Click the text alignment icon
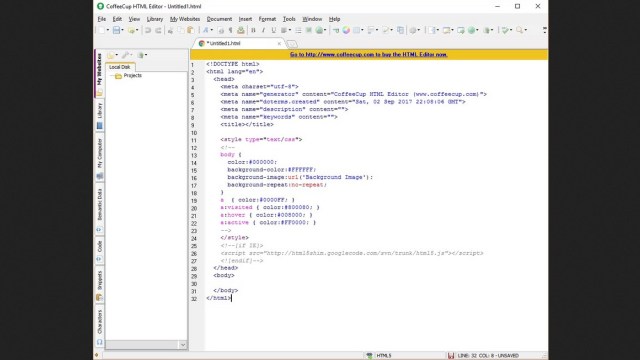640x360 pixels. pyautogui.click(x=284, y=30)
